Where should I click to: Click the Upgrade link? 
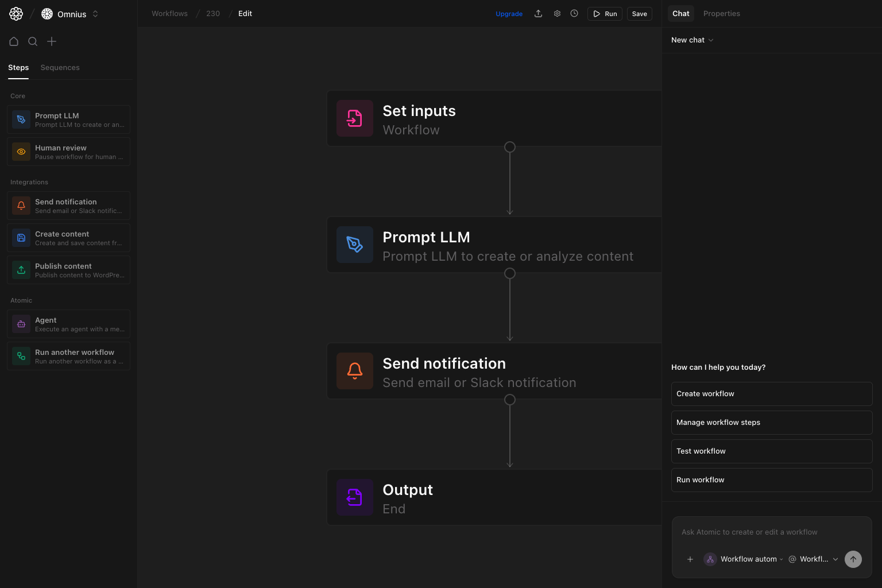click(x=509, y=13)
